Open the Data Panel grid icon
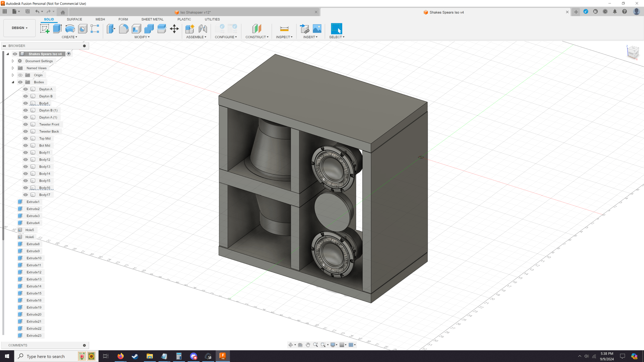The image size is (644, 362). pos(5,12)
